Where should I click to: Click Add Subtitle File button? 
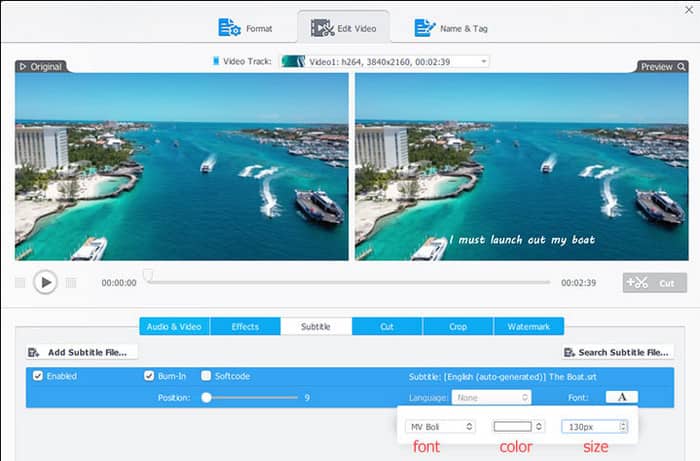[x=81, y=352]
